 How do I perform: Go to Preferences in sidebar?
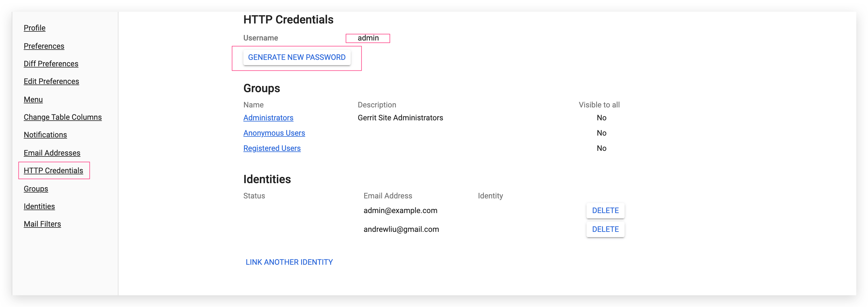44,46
